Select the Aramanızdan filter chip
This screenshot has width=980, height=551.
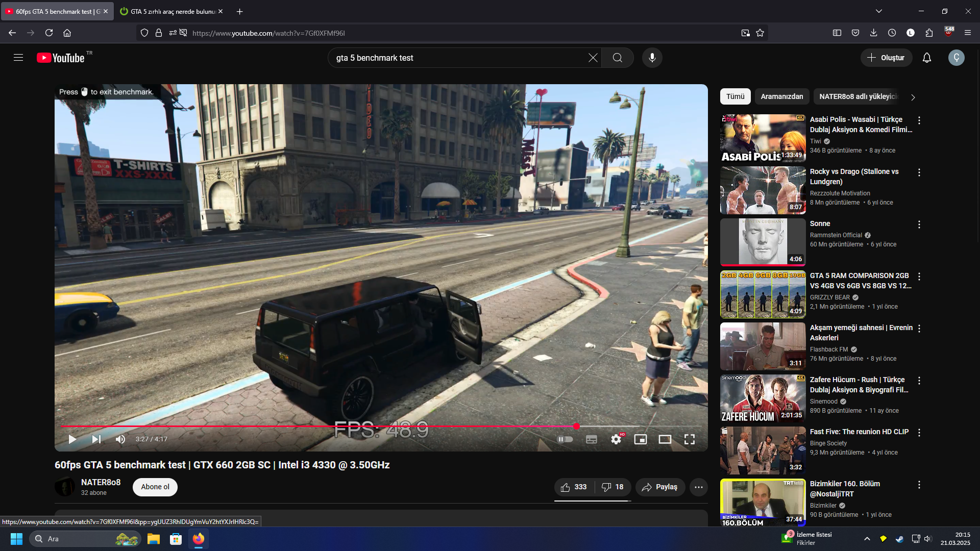[x=781, y=96]
